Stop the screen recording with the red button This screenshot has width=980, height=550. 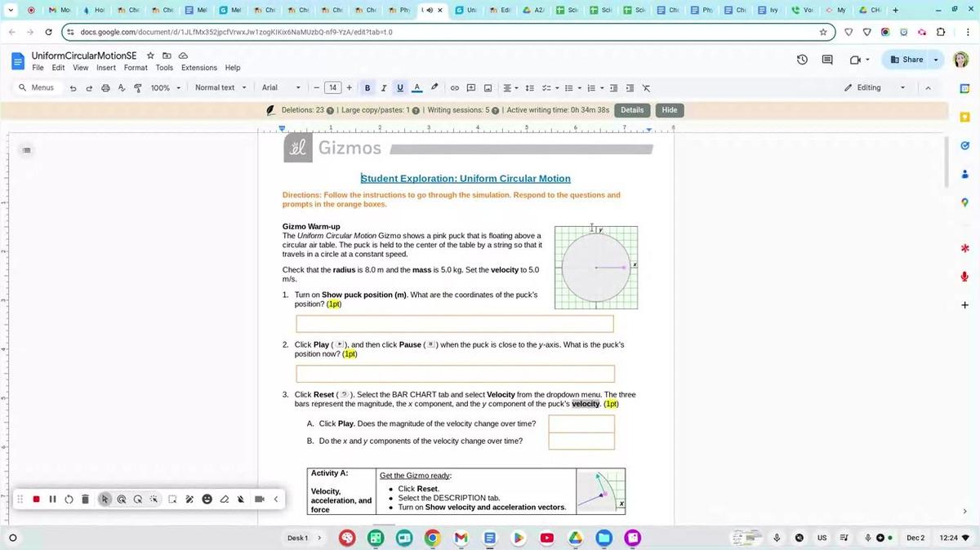36,499
